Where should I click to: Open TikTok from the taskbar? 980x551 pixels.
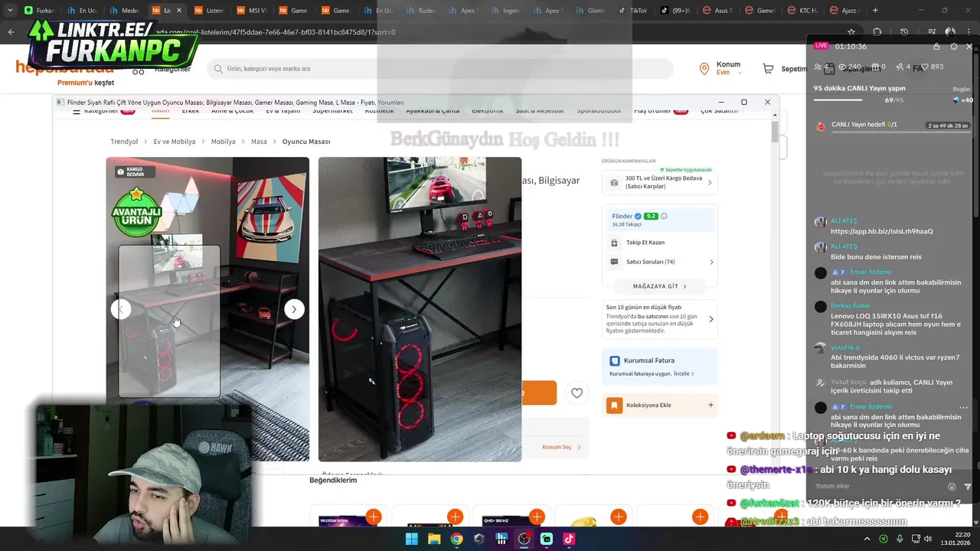tap(569, 539)
